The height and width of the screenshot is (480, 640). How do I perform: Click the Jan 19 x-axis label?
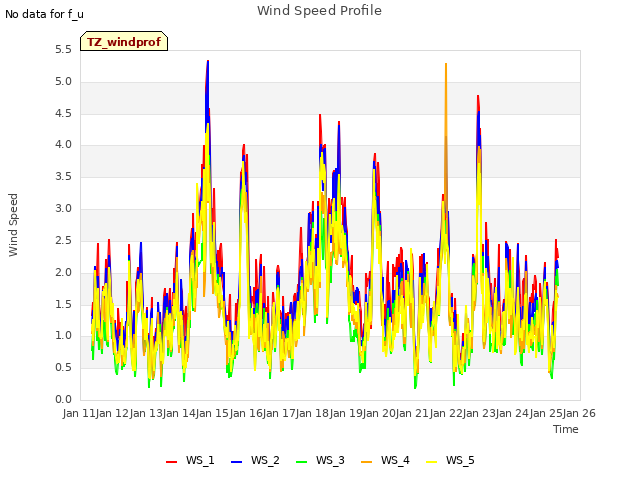pyautogui.click(x=346, y=413)
